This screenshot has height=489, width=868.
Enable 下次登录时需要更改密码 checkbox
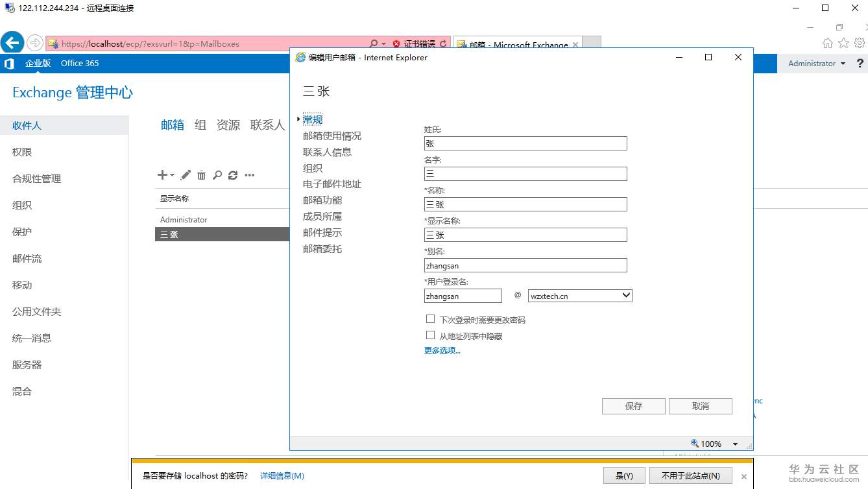pyautogui.click(x=430, y=319)
